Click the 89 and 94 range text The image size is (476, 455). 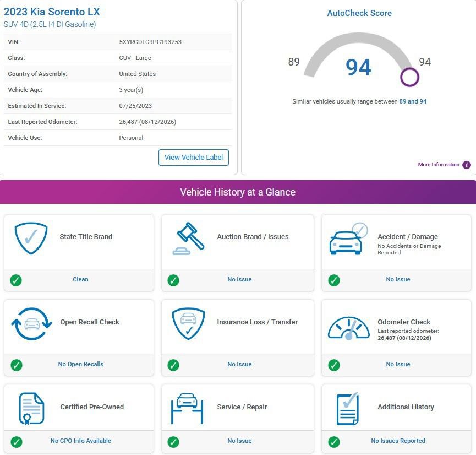(413, 101)
